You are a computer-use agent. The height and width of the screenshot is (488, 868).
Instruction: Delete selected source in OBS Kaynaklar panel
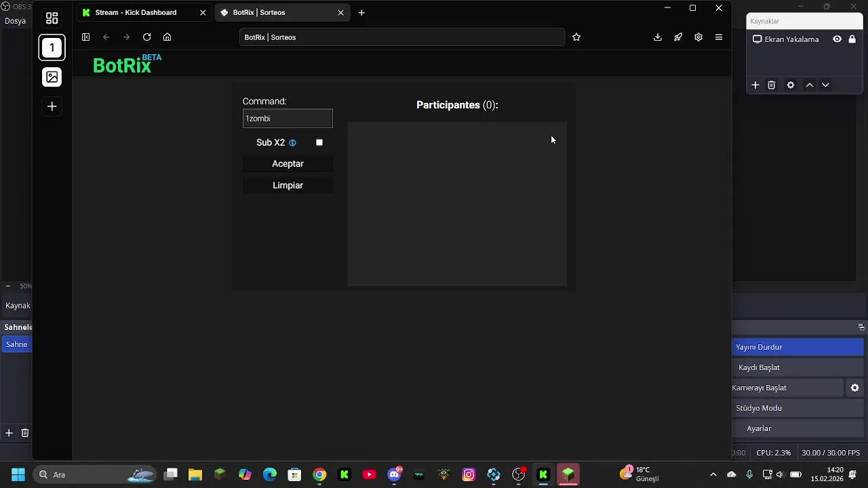(x=772, y=85)
